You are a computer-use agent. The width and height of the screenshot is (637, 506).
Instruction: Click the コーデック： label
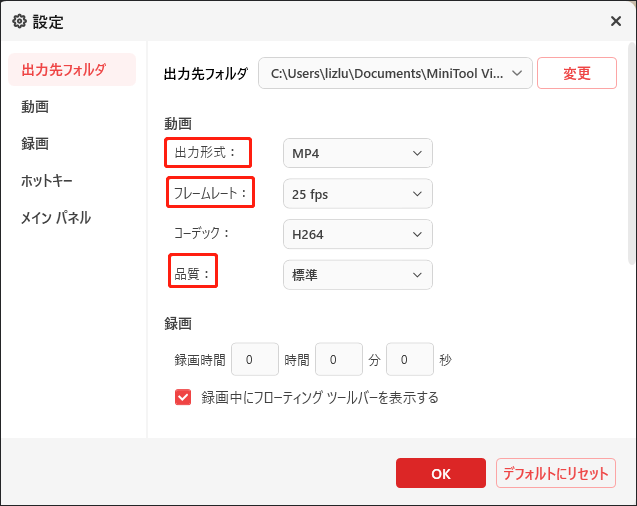click(x=202, y=233)
